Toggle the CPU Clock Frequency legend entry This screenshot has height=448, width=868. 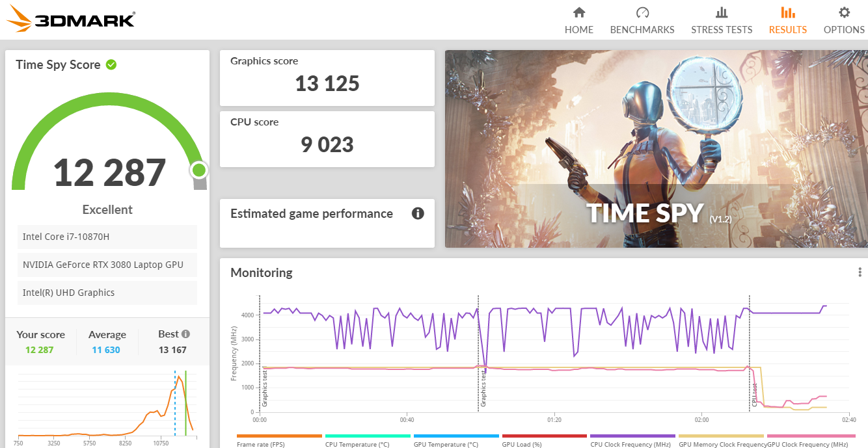633,441
